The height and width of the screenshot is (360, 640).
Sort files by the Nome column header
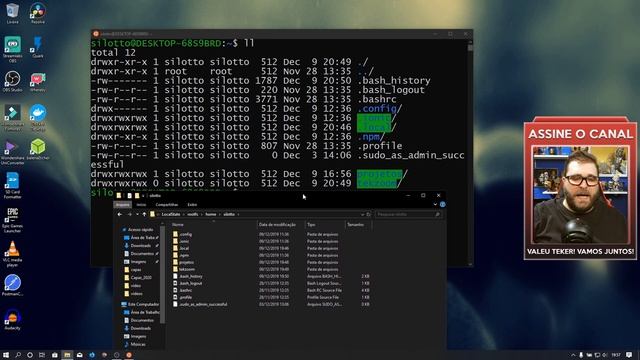click(178, 224)
